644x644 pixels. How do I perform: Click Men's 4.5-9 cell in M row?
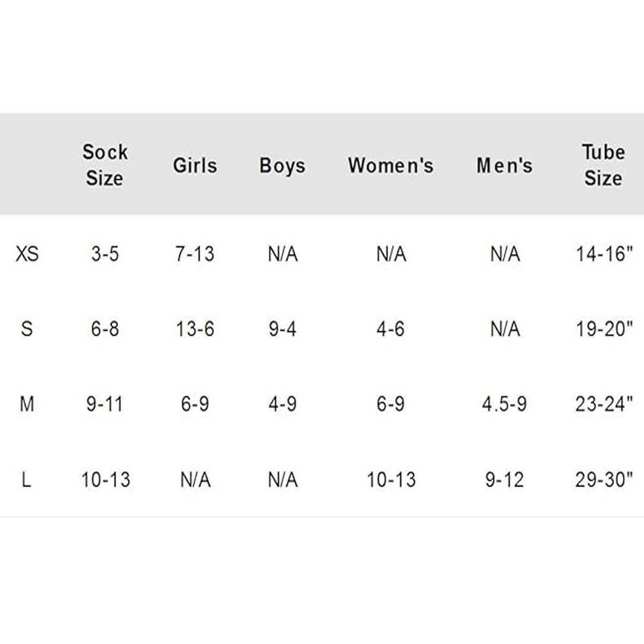(x=504, y=405)
